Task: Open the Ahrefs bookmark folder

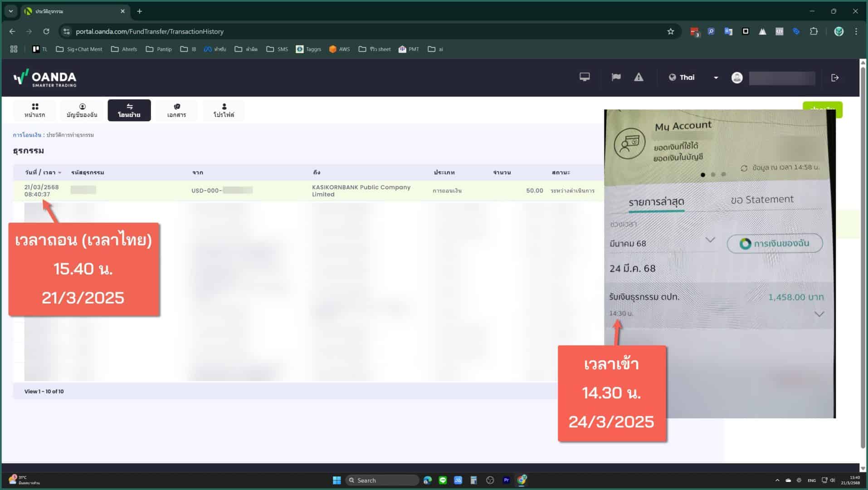Action: (124, 49)
